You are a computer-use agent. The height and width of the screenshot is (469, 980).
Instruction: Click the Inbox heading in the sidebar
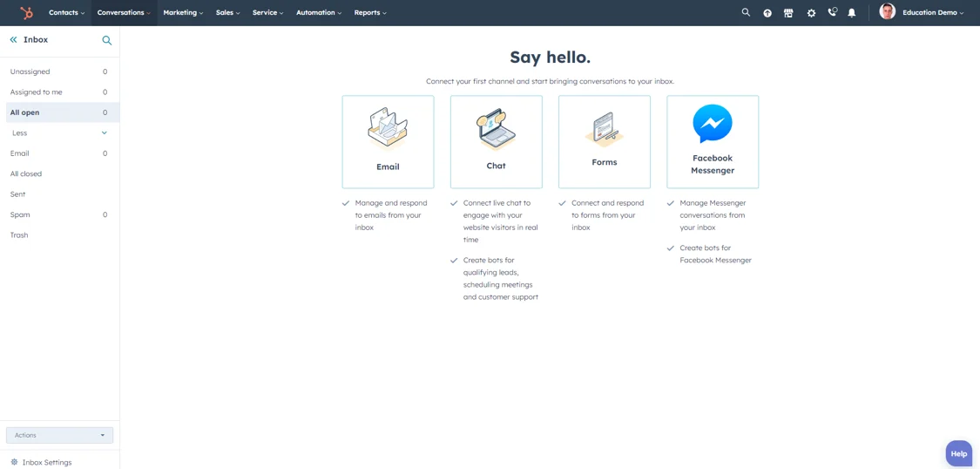coord(36,39)
